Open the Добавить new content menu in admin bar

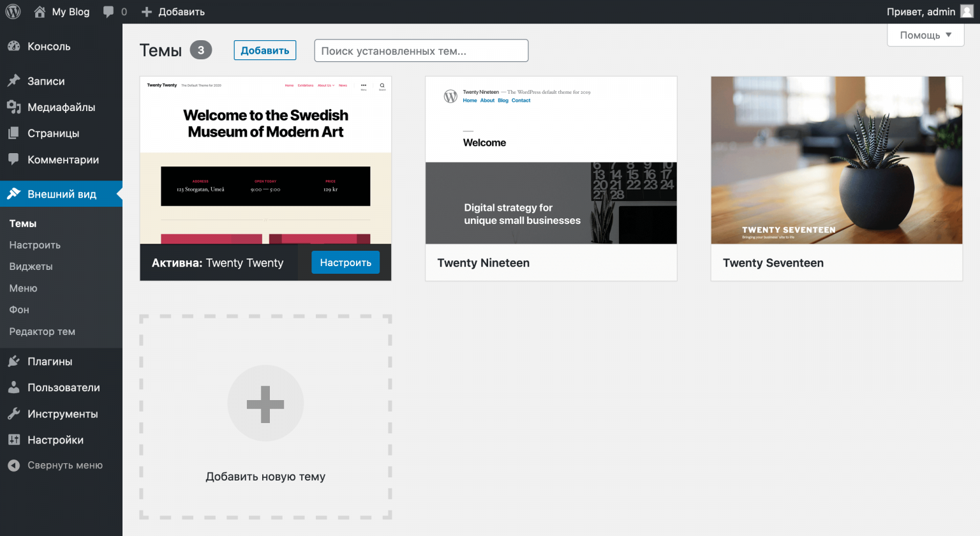(x=174, y=11)
